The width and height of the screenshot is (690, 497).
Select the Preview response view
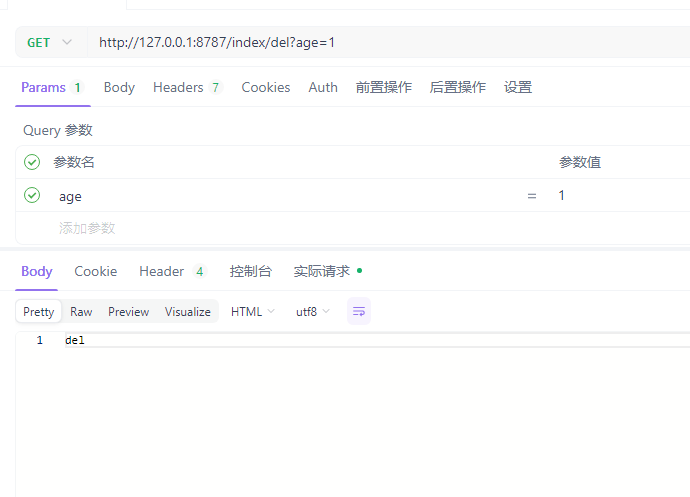point(128,312)
